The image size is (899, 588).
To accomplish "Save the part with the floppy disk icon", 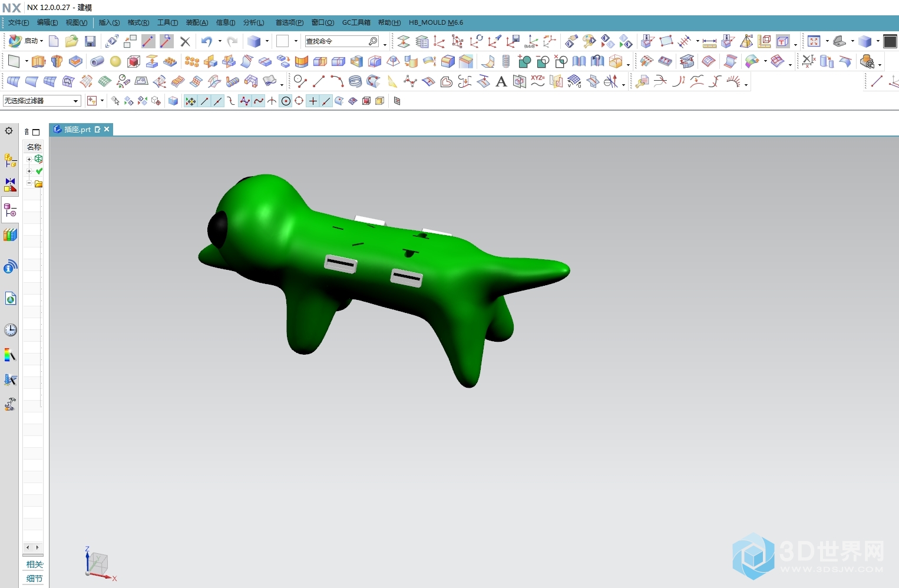I will point(90,41).
